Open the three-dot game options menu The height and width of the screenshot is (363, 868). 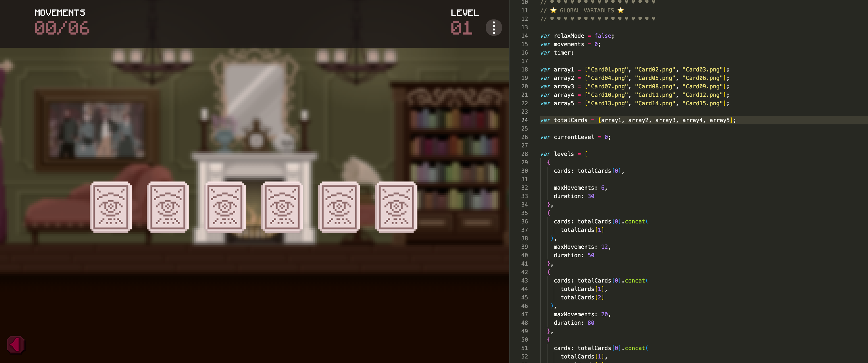coord(494,28)
